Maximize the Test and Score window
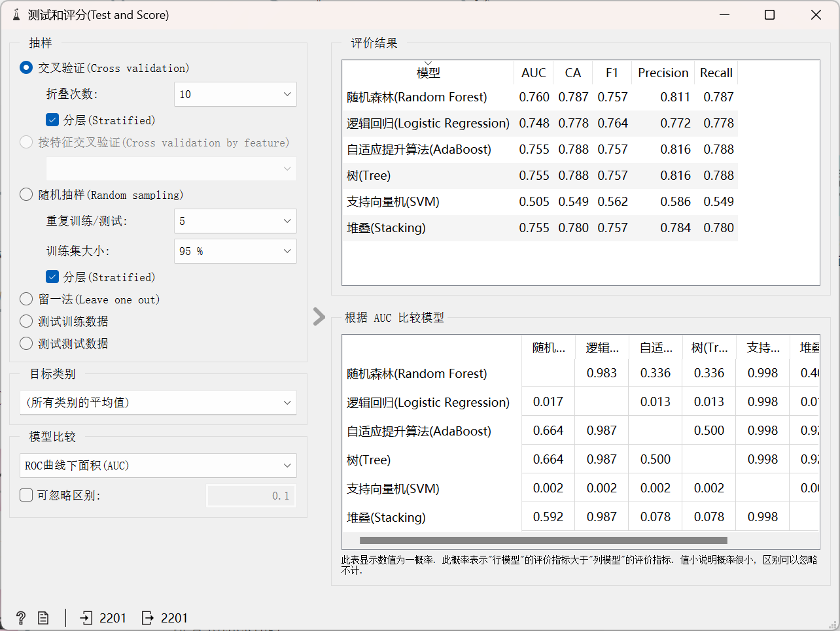Image resolution: width=840 pixels, height=631 pixels. point(770,15)
